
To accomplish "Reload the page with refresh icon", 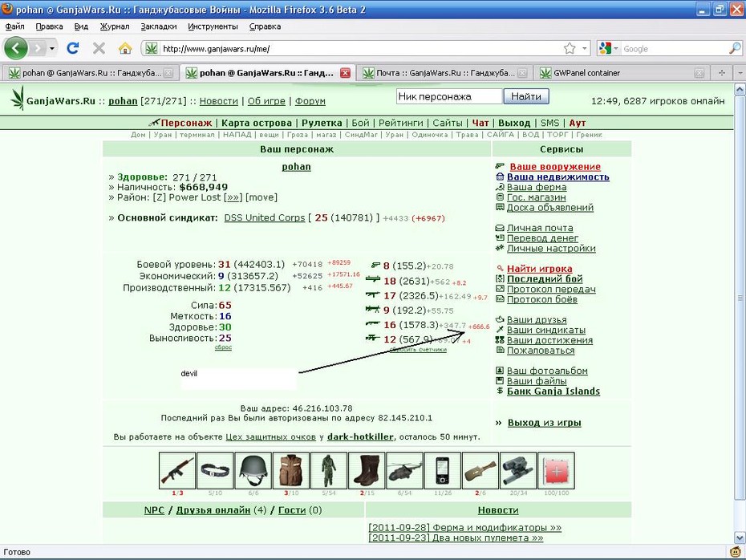I will [73, 48].
